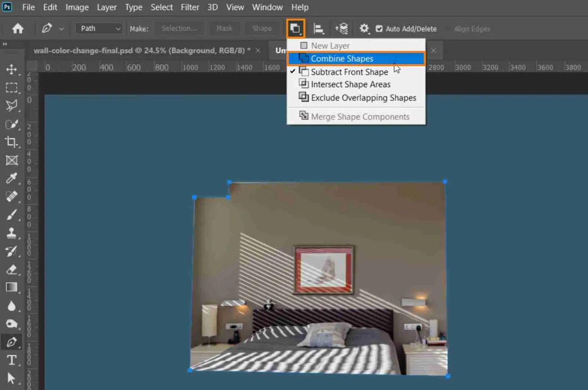Select the Brush tool

pos(12,215)
